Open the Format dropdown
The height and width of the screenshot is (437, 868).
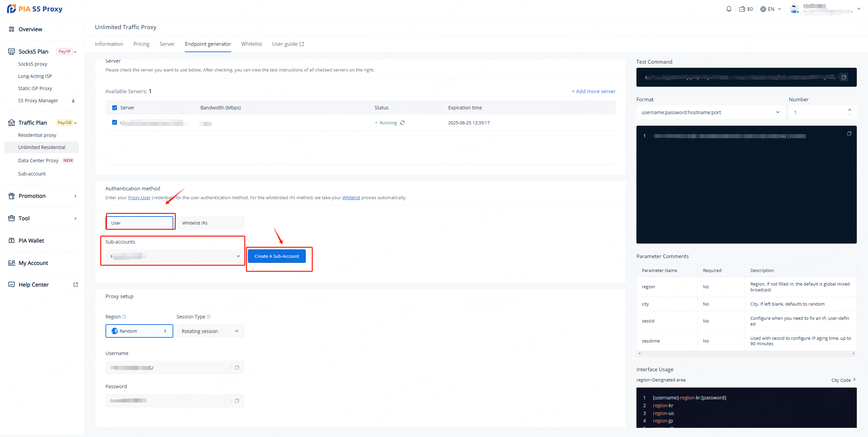pyautogui.click(x=710, y=112)
